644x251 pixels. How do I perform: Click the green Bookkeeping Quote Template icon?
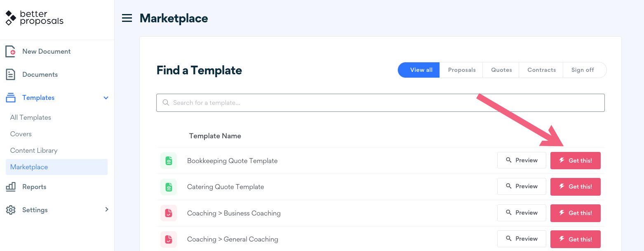(x=169, y=161)
